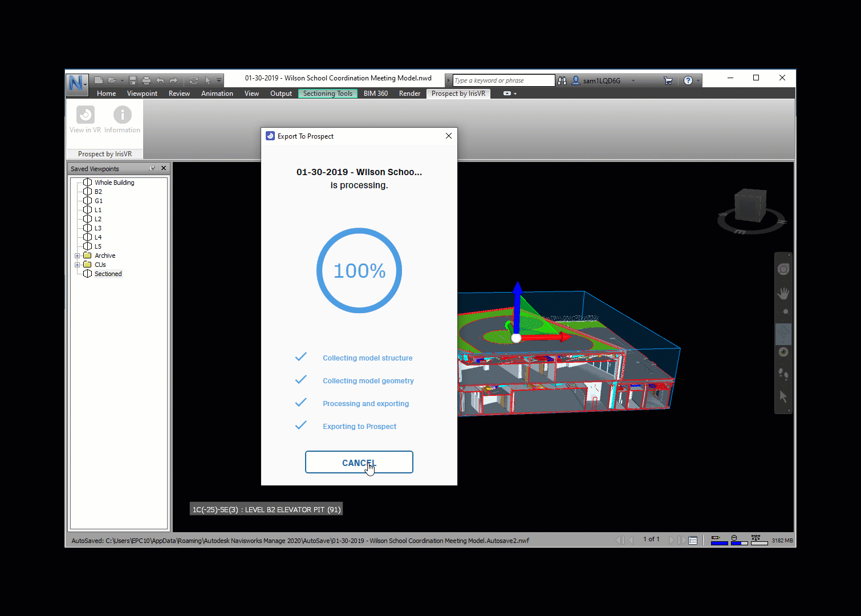Click the shopping cart icon
This screenshot has height=616, width=861.
point(668,80)
